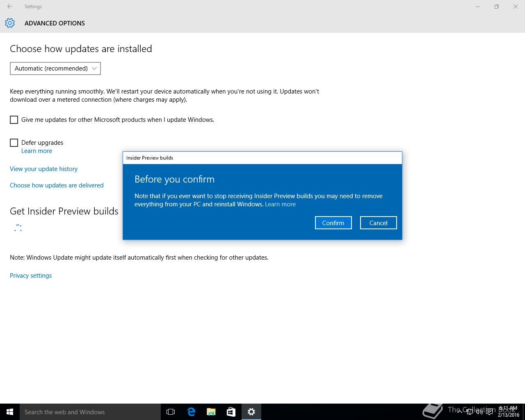Check the Defer upgrades checkbox

(x=14, y=143)
